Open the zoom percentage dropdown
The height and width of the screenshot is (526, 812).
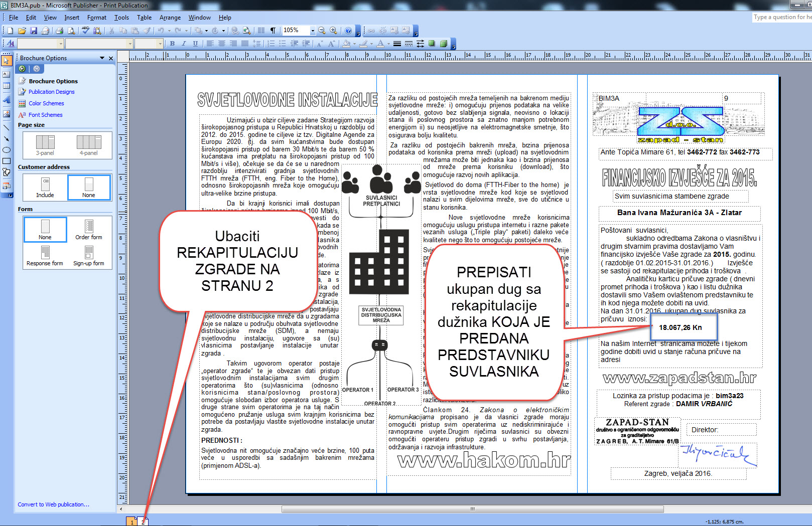pyautogui.click(x=312, y=31)
